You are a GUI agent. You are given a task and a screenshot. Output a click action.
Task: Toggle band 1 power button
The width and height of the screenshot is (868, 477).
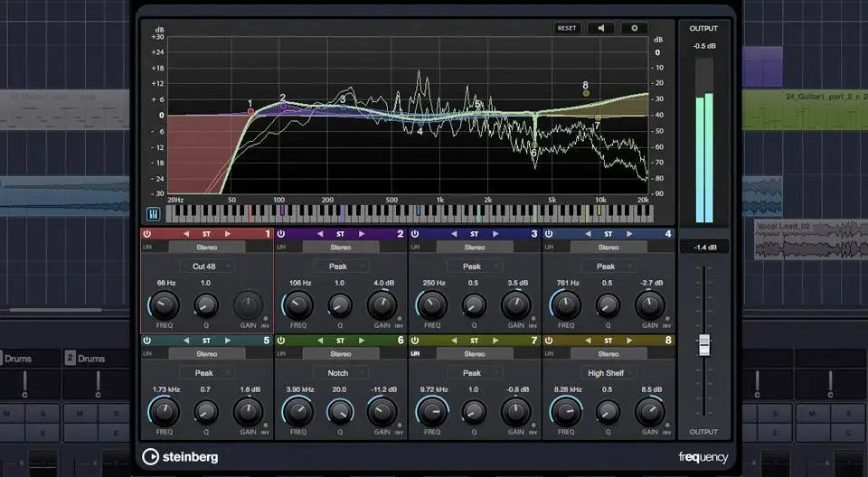(x=147, y=234)
